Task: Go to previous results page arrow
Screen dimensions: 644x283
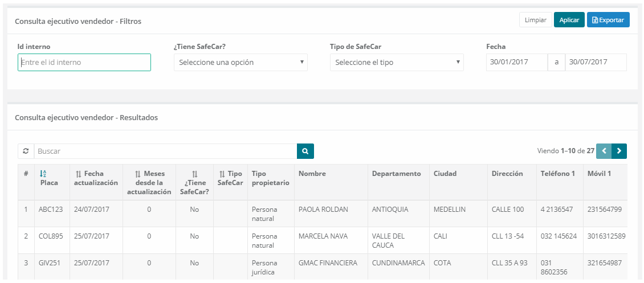Action: coord(604,151)
